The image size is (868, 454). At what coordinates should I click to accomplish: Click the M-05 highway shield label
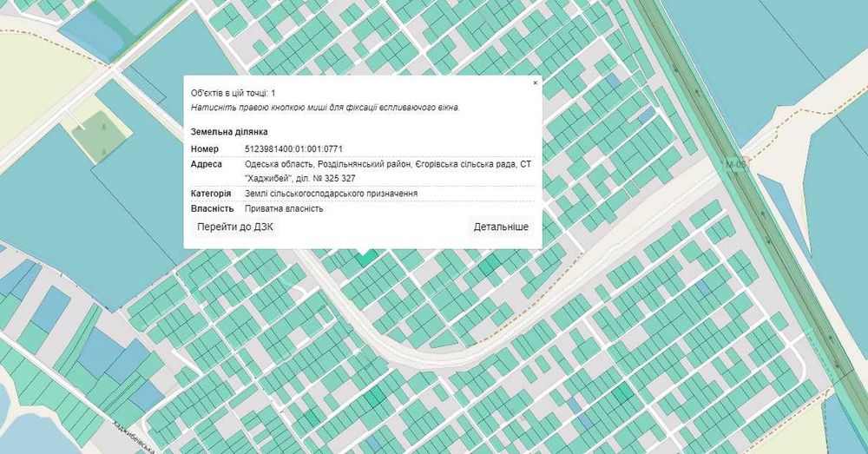[x=735, y=164]
